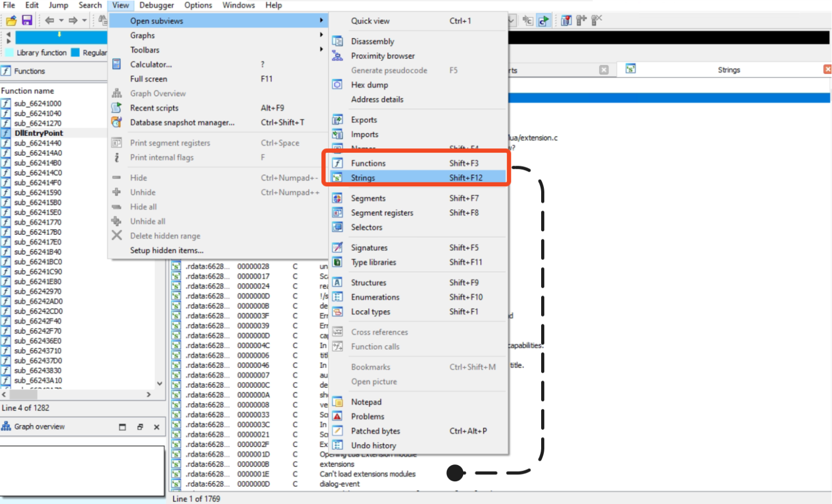The width and height of the screenshot is (832, 504).
Task: Open a file using the folder toolbar icon
Action: click(x=10, y=20)
